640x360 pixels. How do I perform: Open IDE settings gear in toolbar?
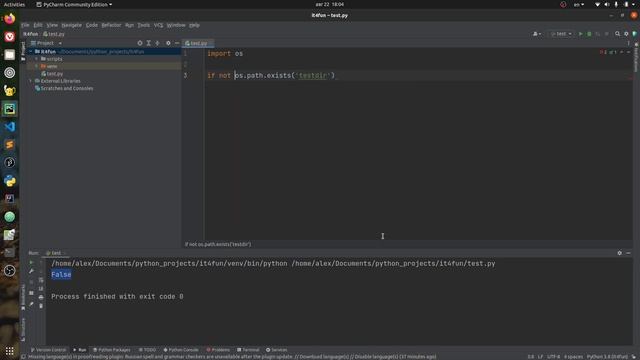[x=626, y=34]
